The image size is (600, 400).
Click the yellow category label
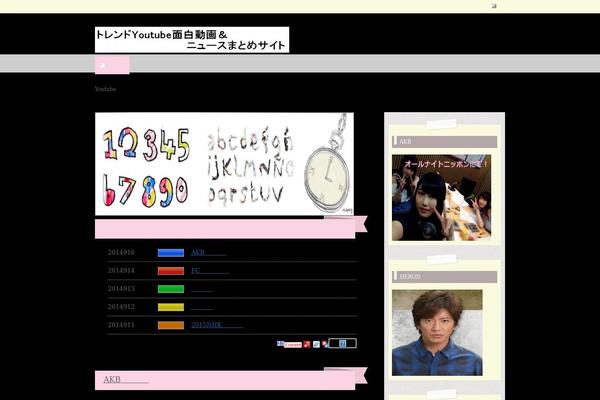click(x=171, y=307)
